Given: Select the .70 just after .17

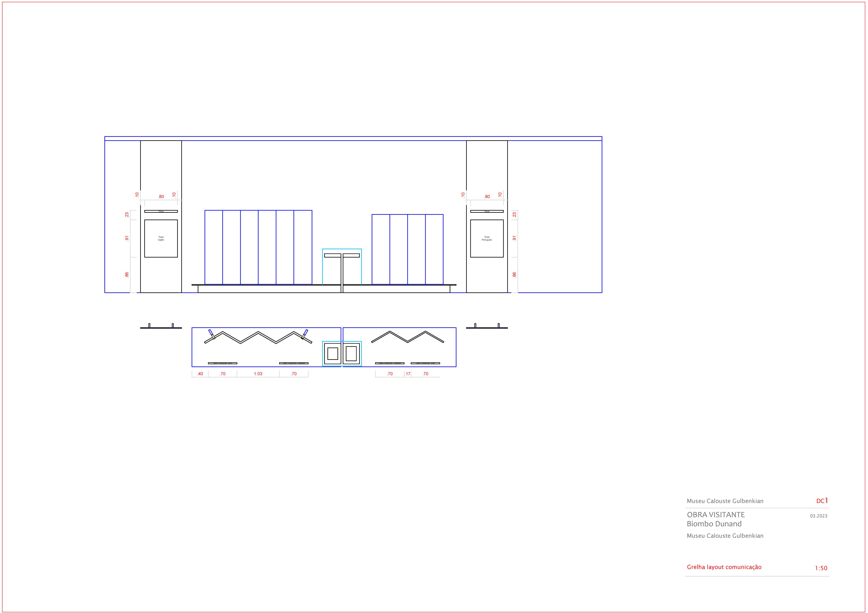Looking at the screenshot, I should [x=425, y=374].
